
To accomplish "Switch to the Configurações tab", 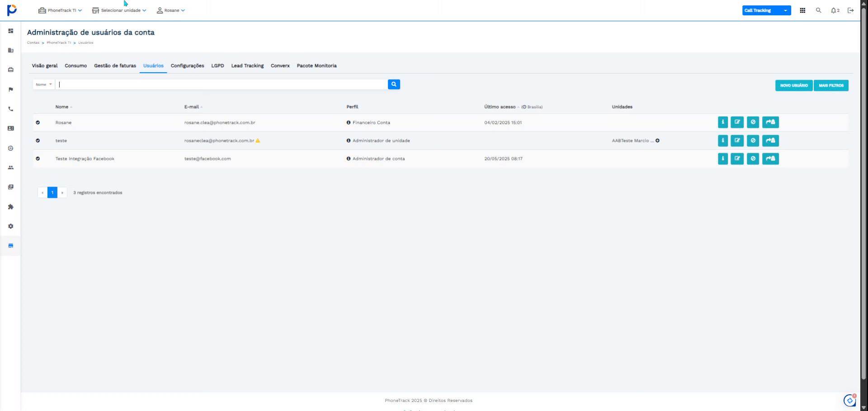I will point(187,66).
